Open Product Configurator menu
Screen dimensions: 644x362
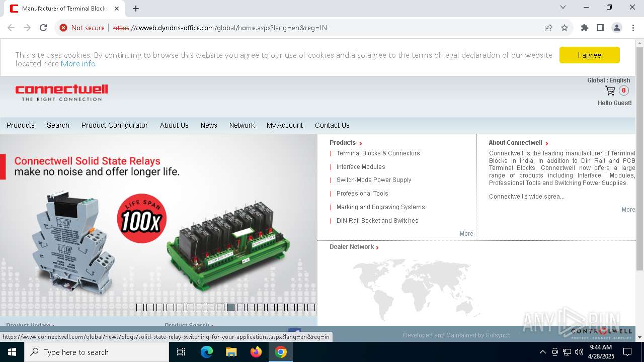click(115, 125)
